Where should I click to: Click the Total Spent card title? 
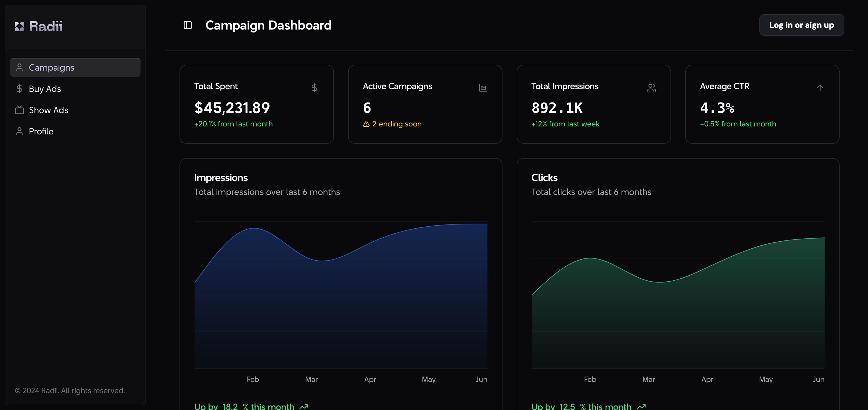click(x=216, y=86)
